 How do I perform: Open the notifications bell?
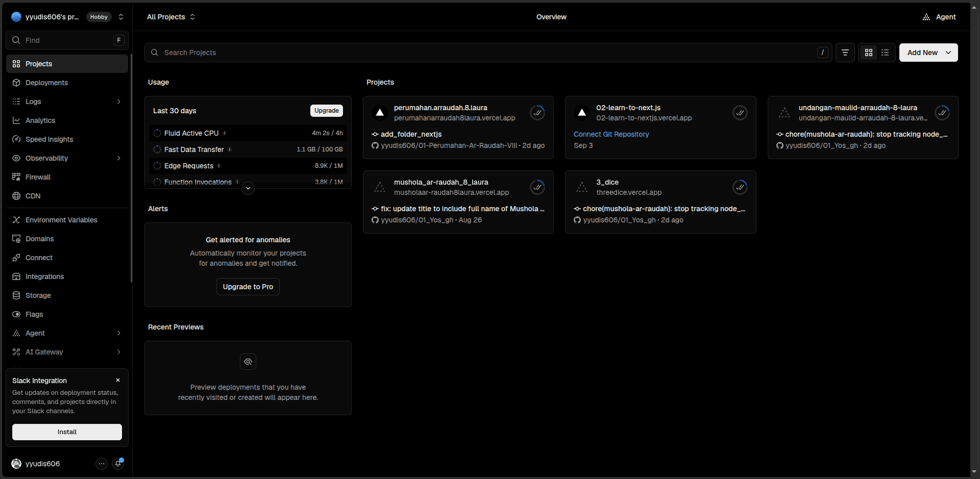(x=118, y=464)
